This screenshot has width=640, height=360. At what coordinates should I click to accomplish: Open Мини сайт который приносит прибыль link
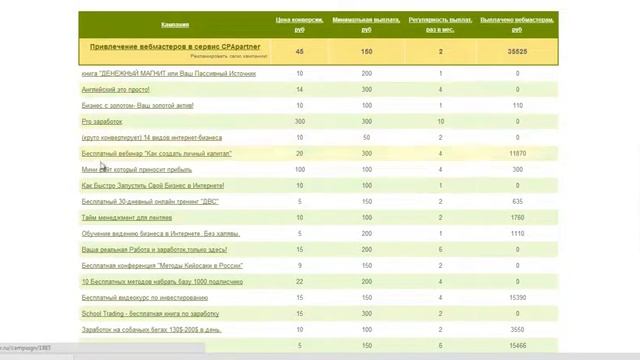pyautogui.click(x=137, y=170)
